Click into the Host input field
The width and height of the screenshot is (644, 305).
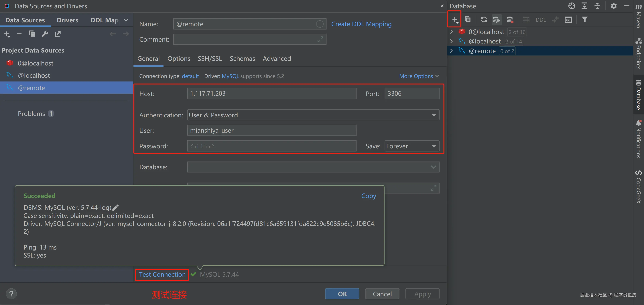271,93
